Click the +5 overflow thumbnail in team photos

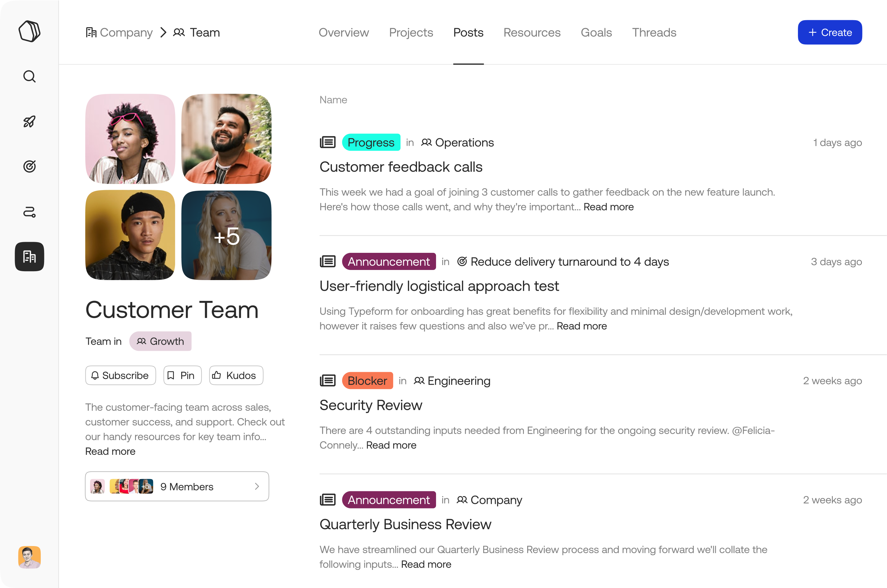pos(227,235)
